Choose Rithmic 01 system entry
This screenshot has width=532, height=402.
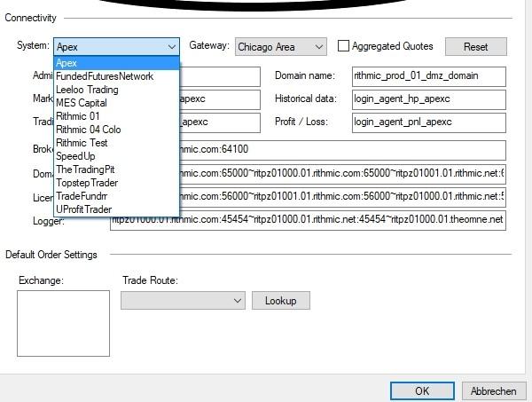tap(116, 116)
